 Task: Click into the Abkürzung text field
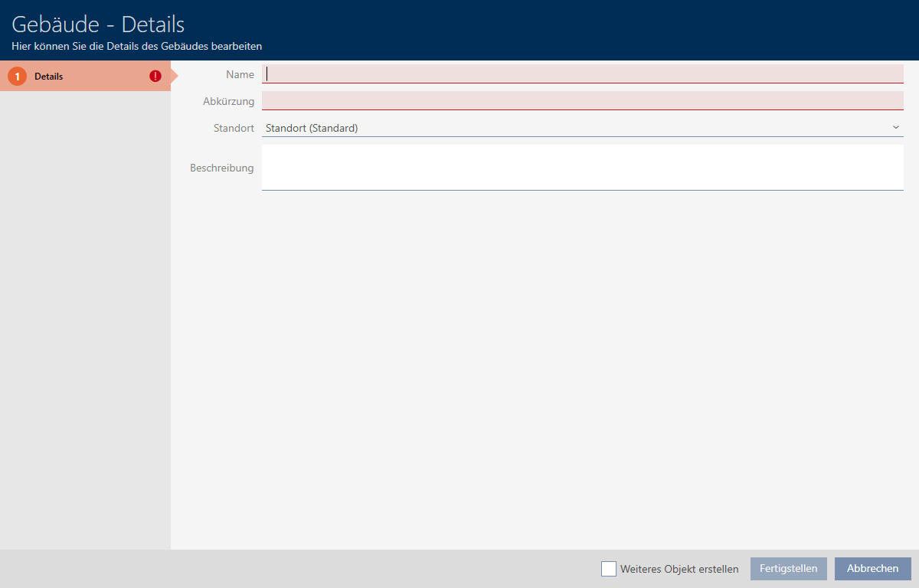(x=582, y=101)
